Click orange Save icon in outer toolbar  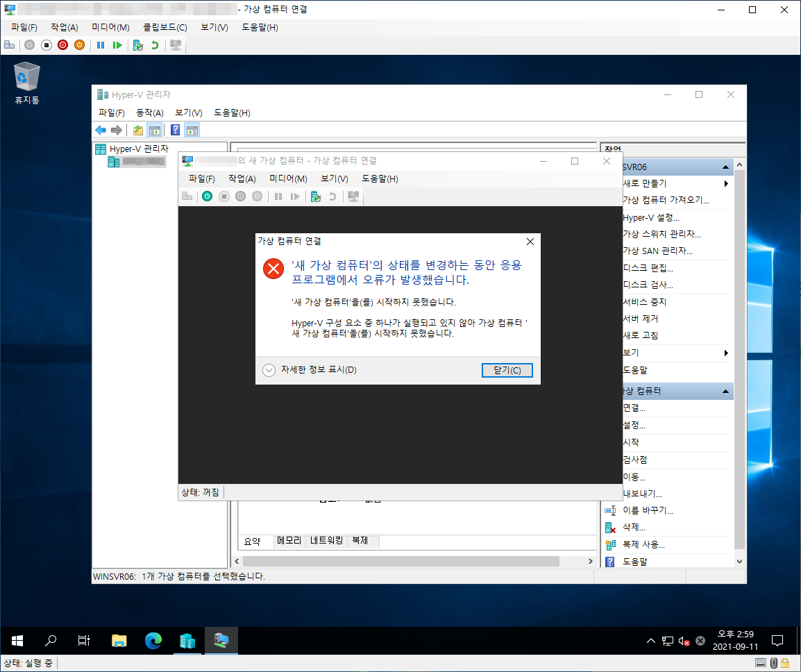coord(79,45)
